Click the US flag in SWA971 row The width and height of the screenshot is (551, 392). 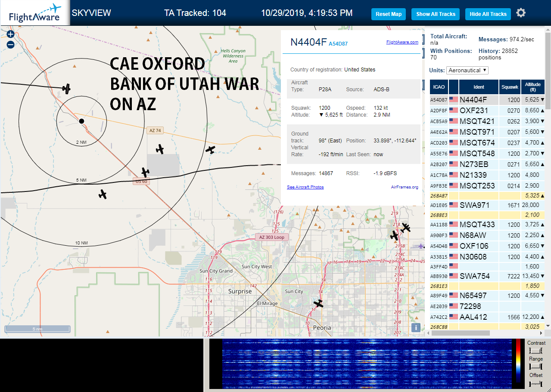[x=454, y=205]
